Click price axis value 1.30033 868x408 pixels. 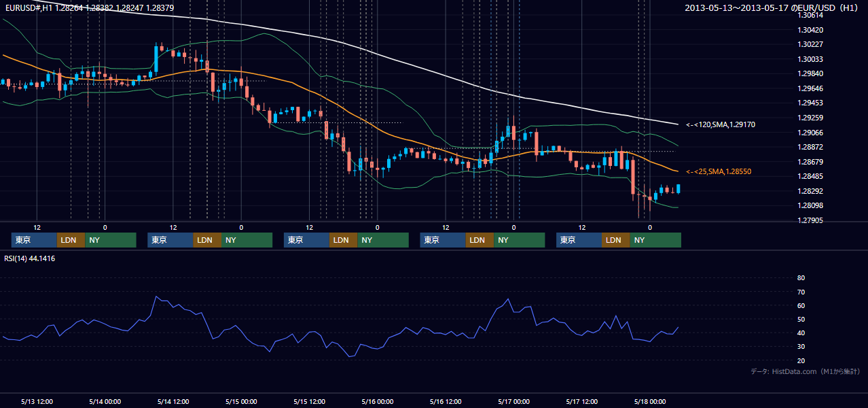pyautogui.click(x=810, y=59)
